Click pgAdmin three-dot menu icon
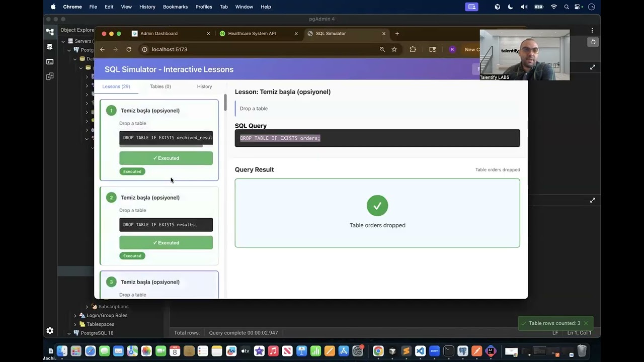Viewport: 644px width, 362px height. [x=592, y=30]
